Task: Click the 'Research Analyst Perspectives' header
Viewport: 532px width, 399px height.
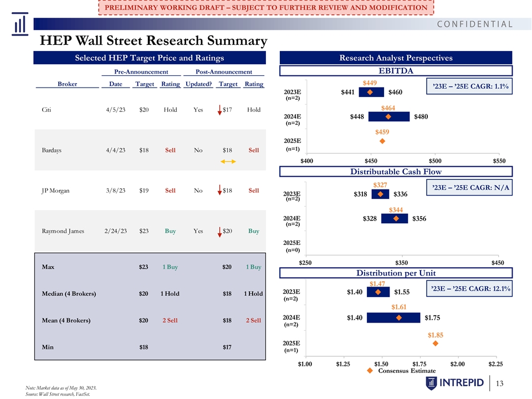Action: coord(396,58)
